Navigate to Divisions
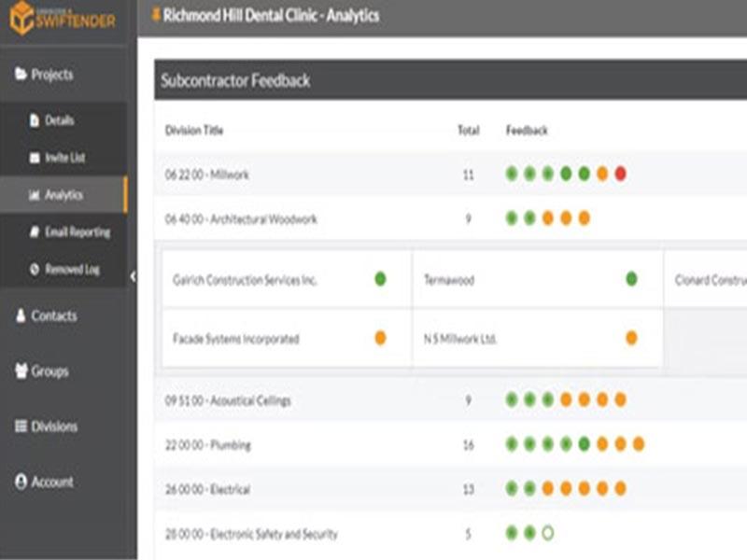 click(63, 427)
